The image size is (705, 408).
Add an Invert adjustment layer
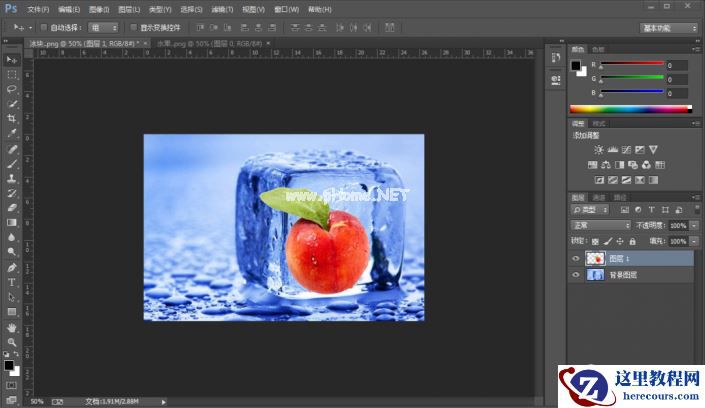click(x=599, y=180)
